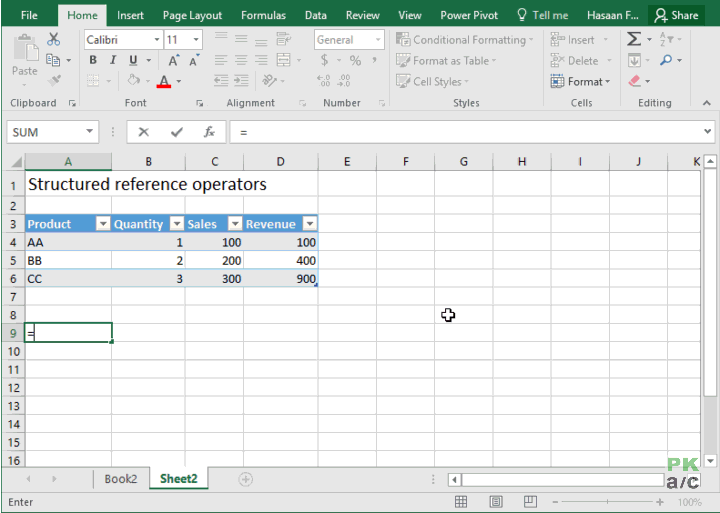Click the Orientation text angle icon
Image resolution: width=720 pixels, height=513 pixels.
270,81
